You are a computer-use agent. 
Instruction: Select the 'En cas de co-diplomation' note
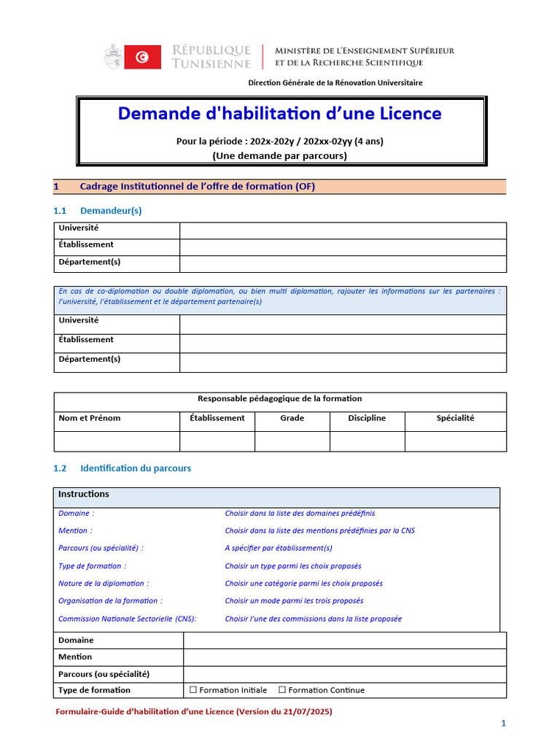(x=279, y=296)
